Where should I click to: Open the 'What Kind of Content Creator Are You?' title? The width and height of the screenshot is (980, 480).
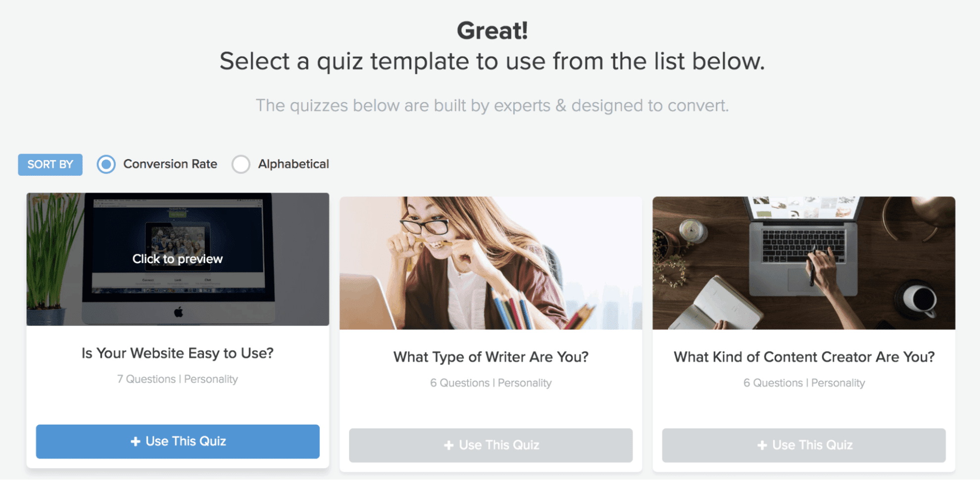804,357
